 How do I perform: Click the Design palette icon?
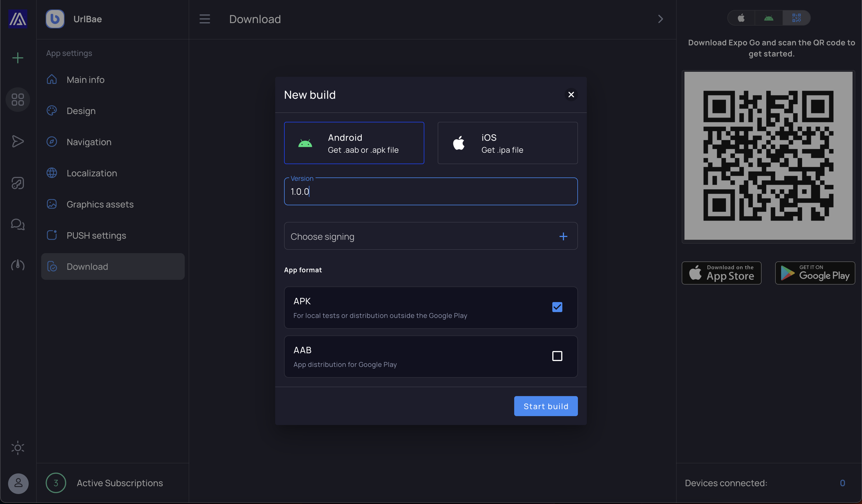[52, 110]
